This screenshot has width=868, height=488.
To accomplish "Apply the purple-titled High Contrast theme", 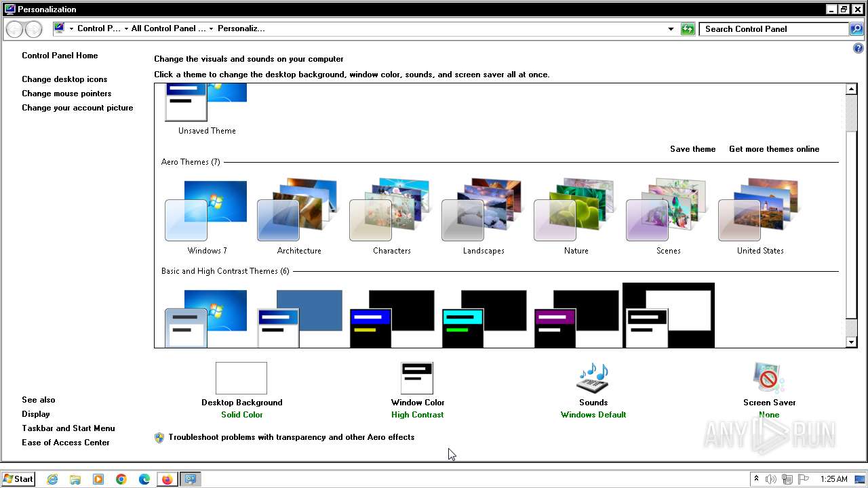I will click(576, 319).
